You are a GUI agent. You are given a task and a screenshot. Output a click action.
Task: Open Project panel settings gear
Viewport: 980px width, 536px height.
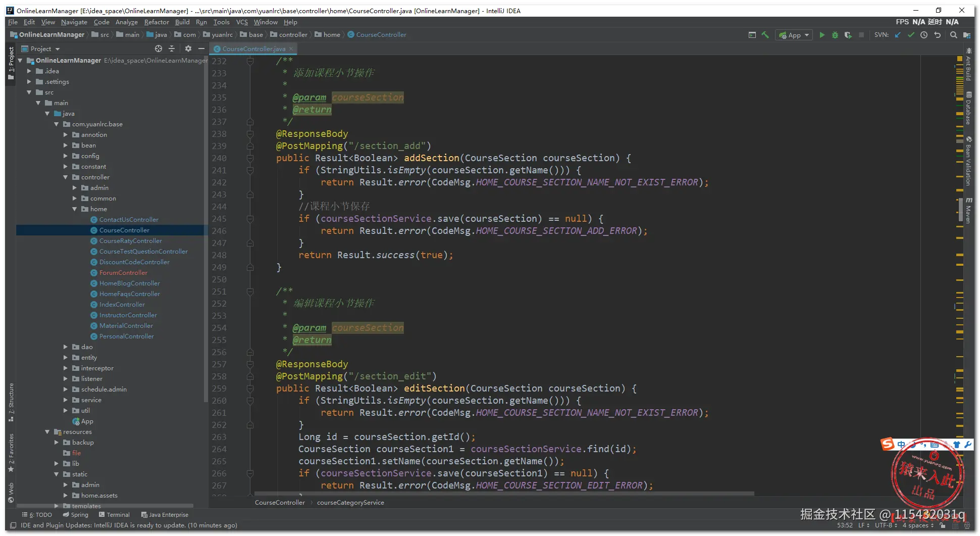(188, 48)
